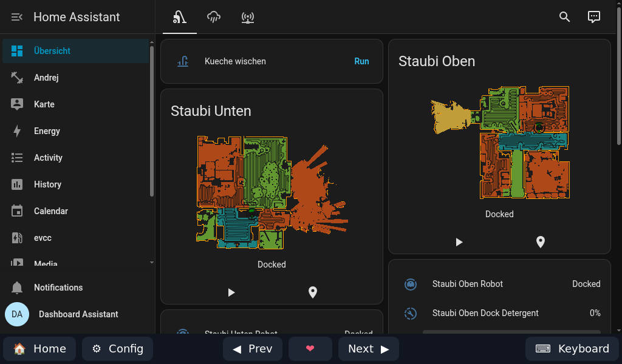Viewport: 622px width, 364px height.
Task: Click the main dashboard vertical scrollbar
Action: (619, 76)
